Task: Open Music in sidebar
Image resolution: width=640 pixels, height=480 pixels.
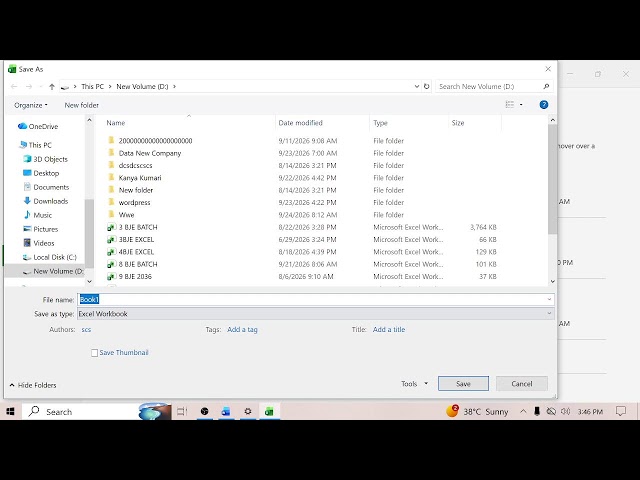Action: (x=38, y=215)
